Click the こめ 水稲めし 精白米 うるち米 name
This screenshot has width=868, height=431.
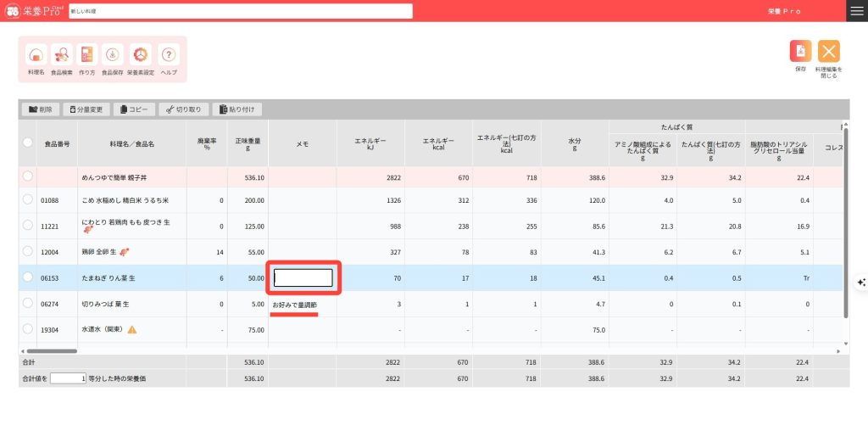125,200
